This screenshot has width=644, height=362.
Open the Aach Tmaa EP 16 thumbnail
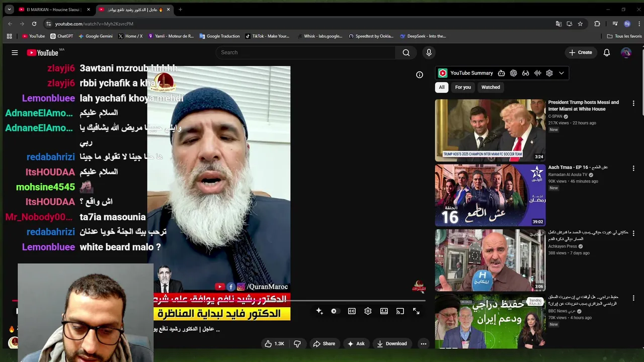click(x=490, y=195)
